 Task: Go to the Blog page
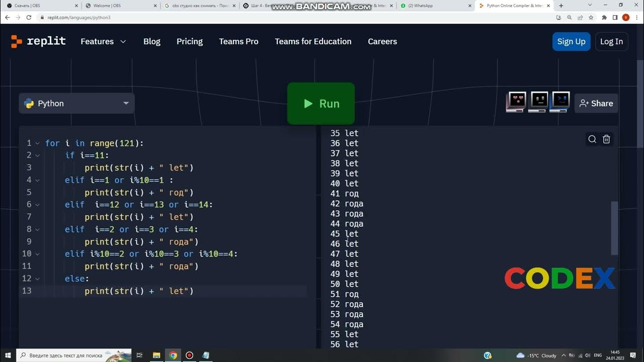point(152,41)
